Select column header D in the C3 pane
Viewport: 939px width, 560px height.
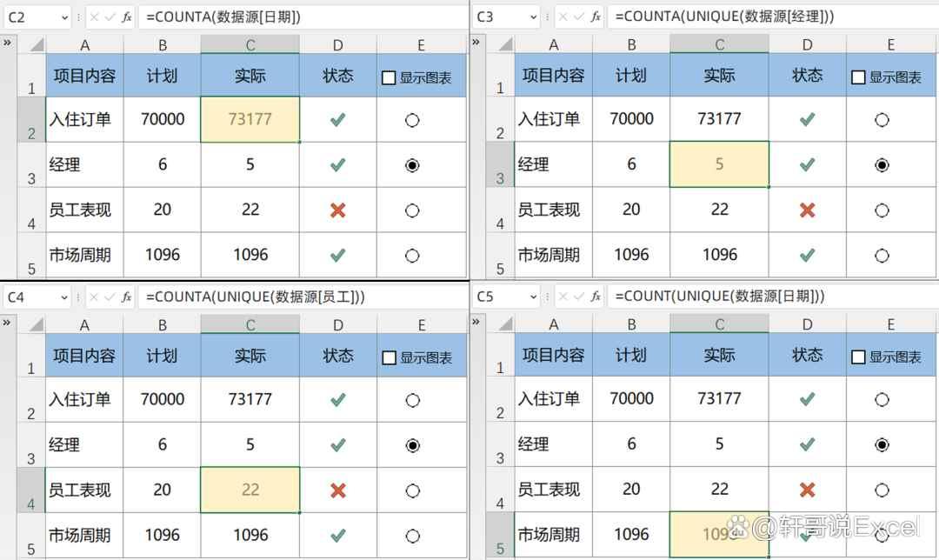click(807, 45)
